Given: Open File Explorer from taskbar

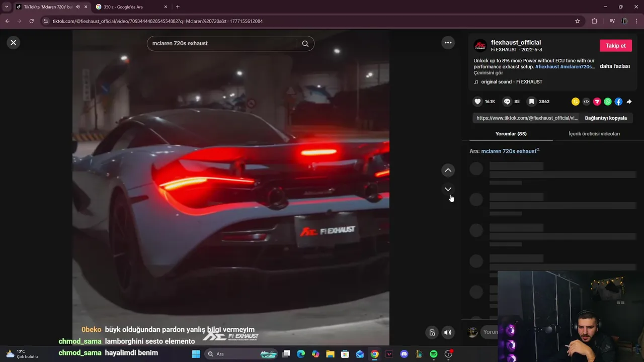Looking at the screenshot, I should point(330,354).
